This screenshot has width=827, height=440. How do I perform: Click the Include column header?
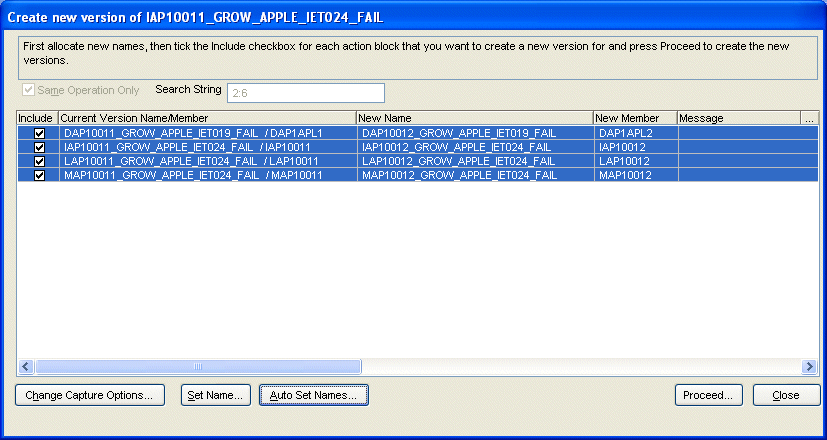click(x=38, y=118)
